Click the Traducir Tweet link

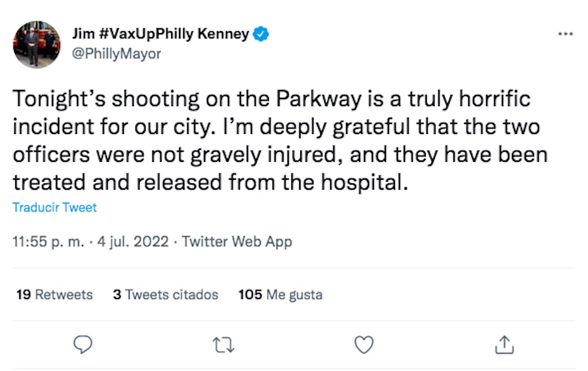(x=55, y=208)
